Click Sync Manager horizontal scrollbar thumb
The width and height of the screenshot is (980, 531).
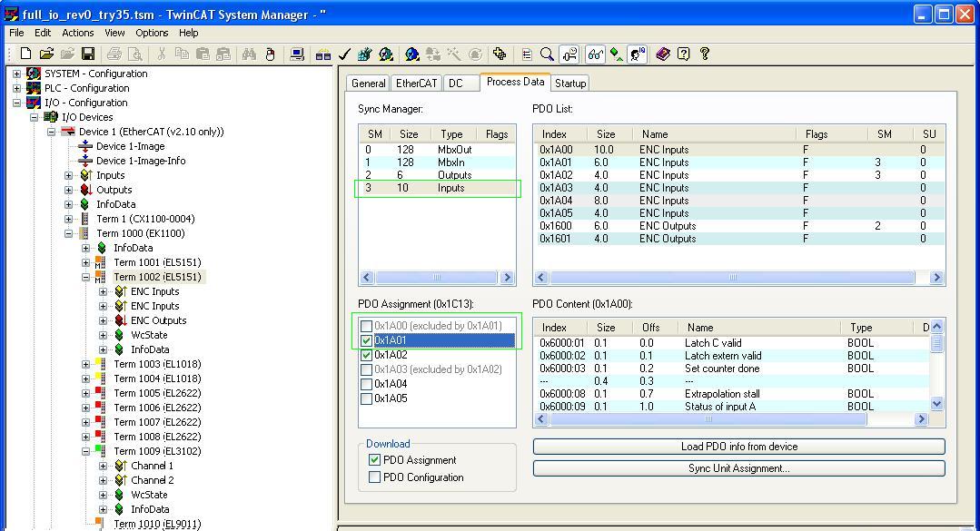click(x=437, y=278)
